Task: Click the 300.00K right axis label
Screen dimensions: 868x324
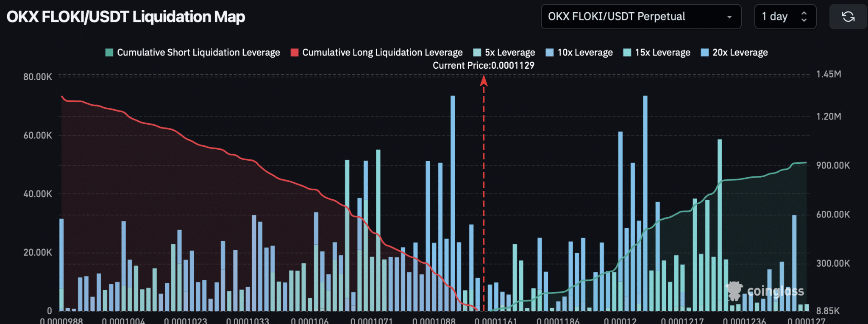Action: pos(833,263)
